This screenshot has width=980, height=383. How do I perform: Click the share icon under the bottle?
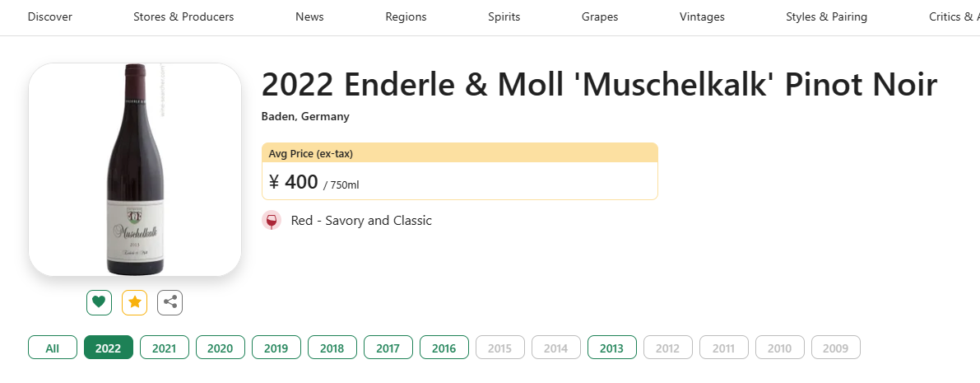170,303
